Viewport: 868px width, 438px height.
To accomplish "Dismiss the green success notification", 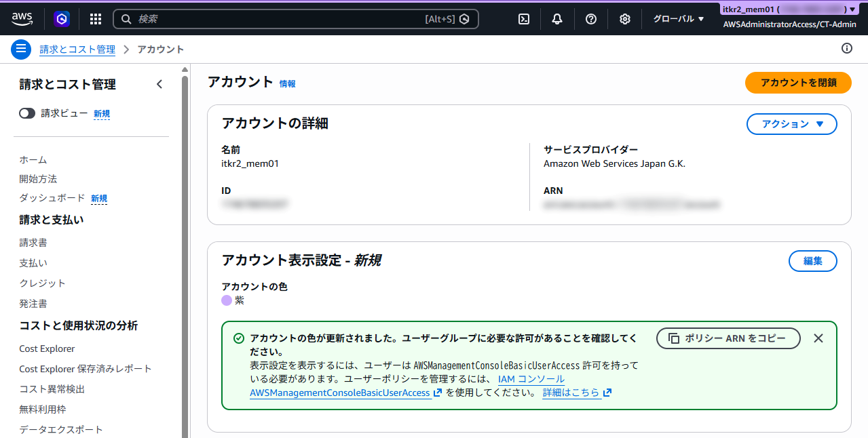I will coord(818,338).
